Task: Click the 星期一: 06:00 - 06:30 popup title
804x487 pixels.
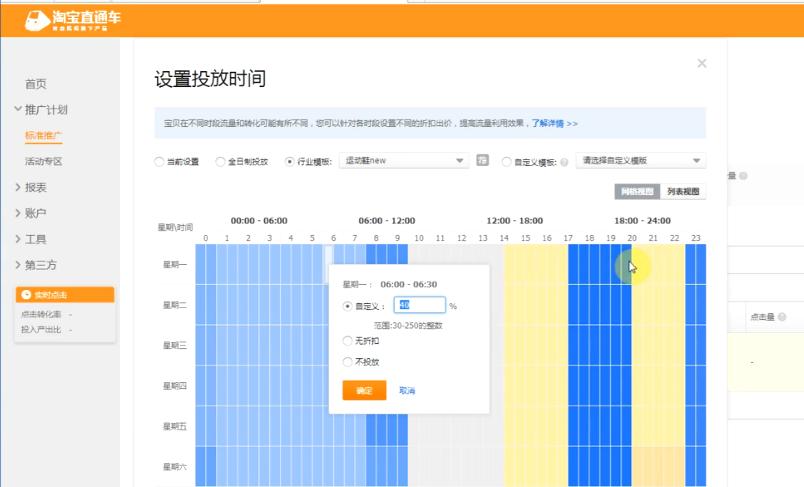Action: (390, 285)
